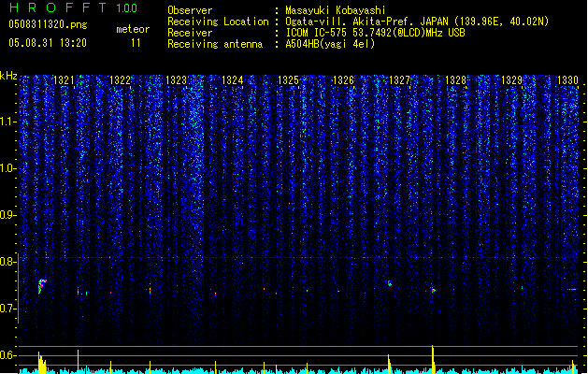
Task: Click the 1327 time marker
Action: pos(400,80)
